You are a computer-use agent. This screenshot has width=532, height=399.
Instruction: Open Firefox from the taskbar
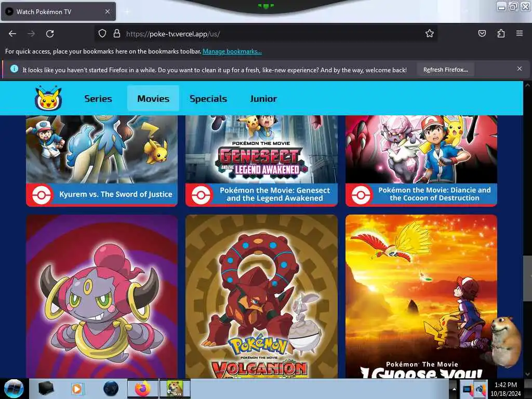pyautogui.click(x=143, y=389)
